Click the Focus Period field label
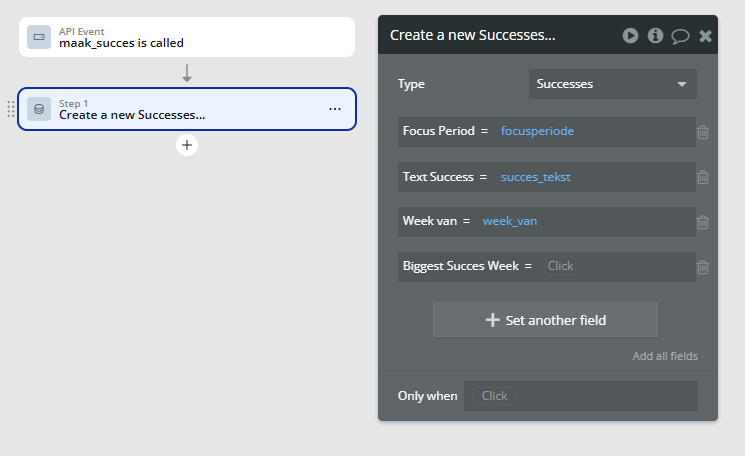The height and width of the screenshot is (456, 745). click(x=439, y=131)
